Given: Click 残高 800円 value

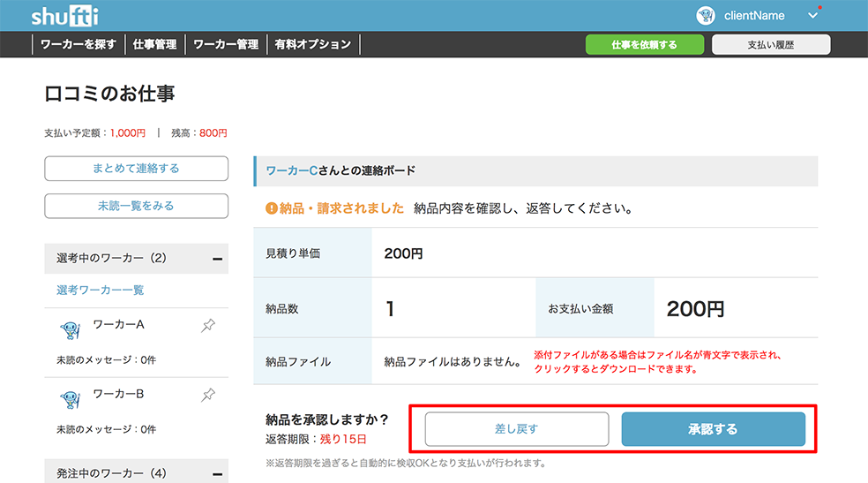Looking at the screenshot, I should (213, 133).
